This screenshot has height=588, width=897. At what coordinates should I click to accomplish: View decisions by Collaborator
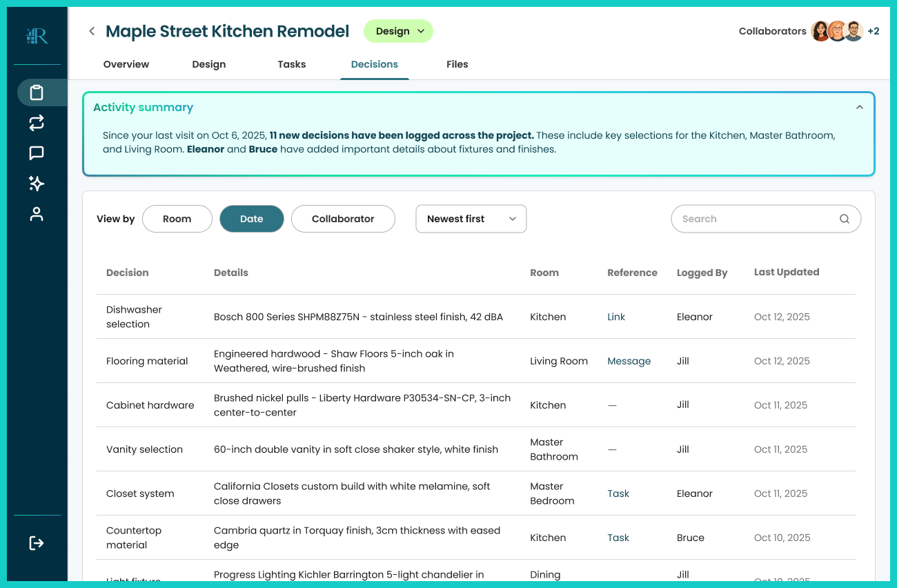(x=343, y=219)
